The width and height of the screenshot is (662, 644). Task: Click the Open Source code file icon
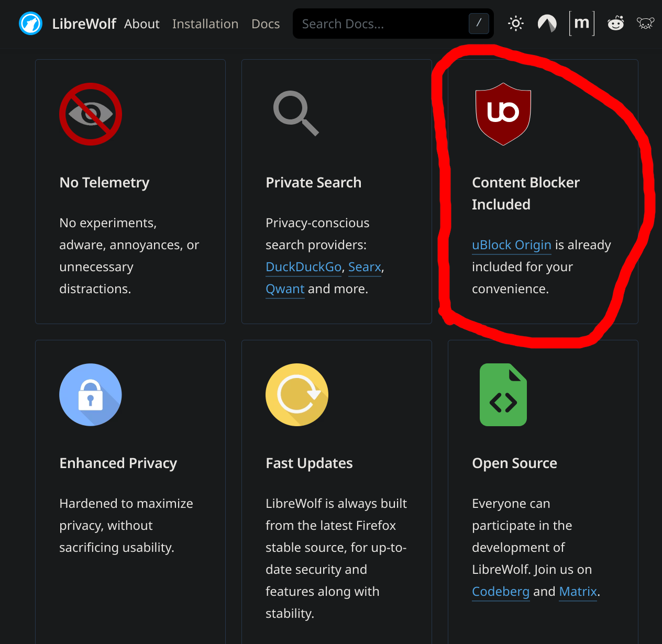[503, 395]
